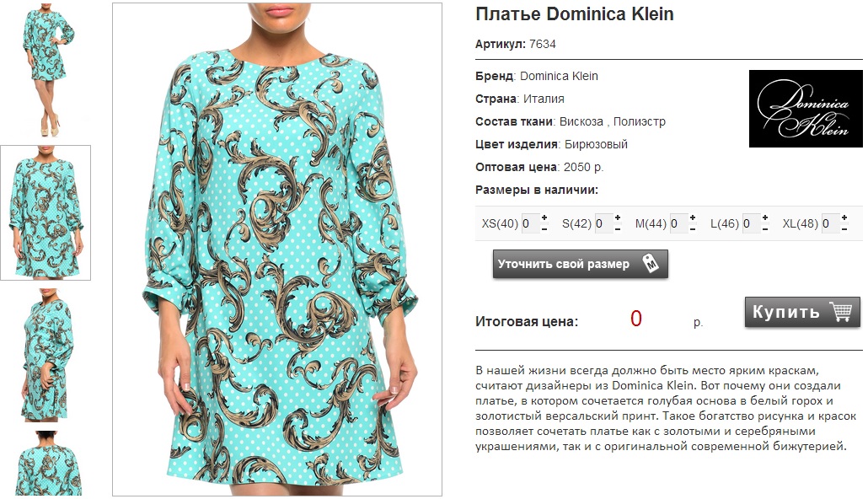Increase XL(48) quantity with plus
This screenshot has width=868, height=499.
coord(844,217)
